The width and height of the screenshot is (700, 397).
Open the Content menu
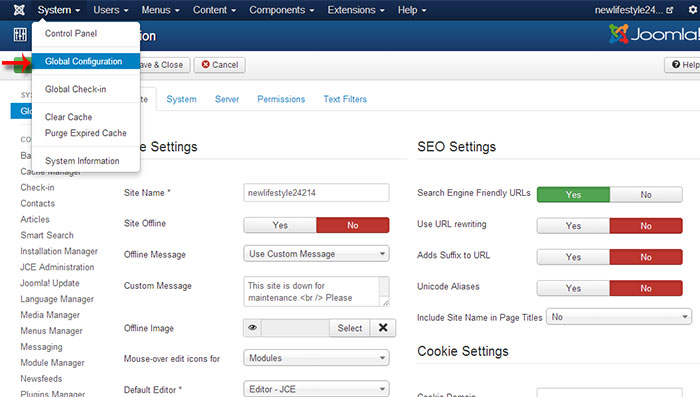click(x=214, y=10)
